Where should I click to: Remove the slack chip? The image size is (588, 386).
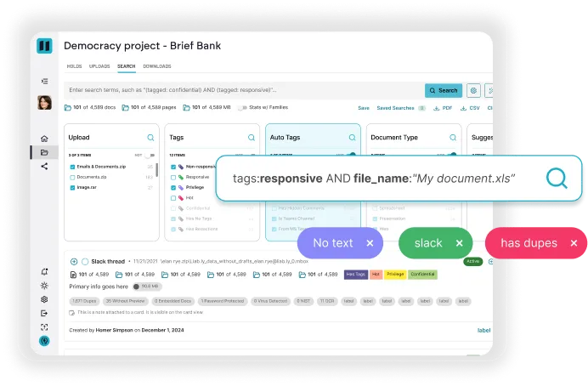[460, 243]
